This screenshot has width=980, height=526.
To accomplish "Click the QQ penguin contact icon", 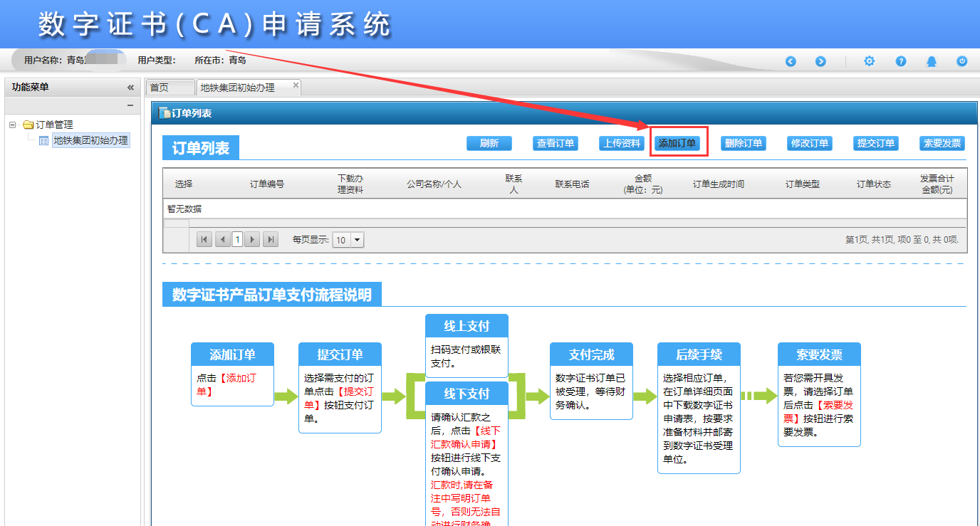I will [x=932, y=62].
